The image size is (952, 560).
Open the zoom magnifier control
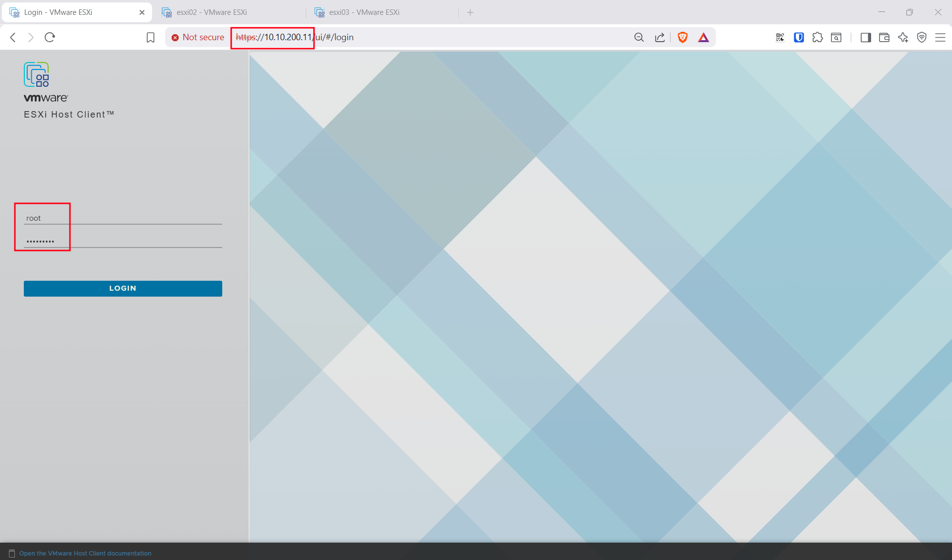(639, 37)
